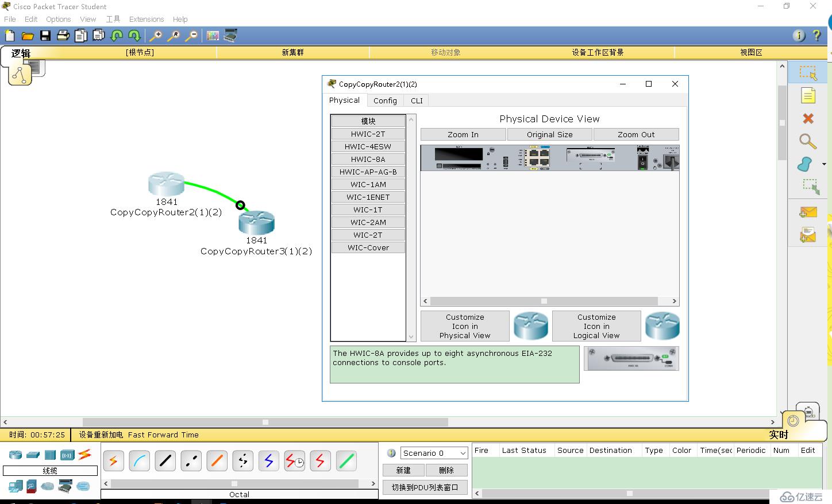Click CopyCopyRouter3(1)(2) router icon

tap(257, 222)
